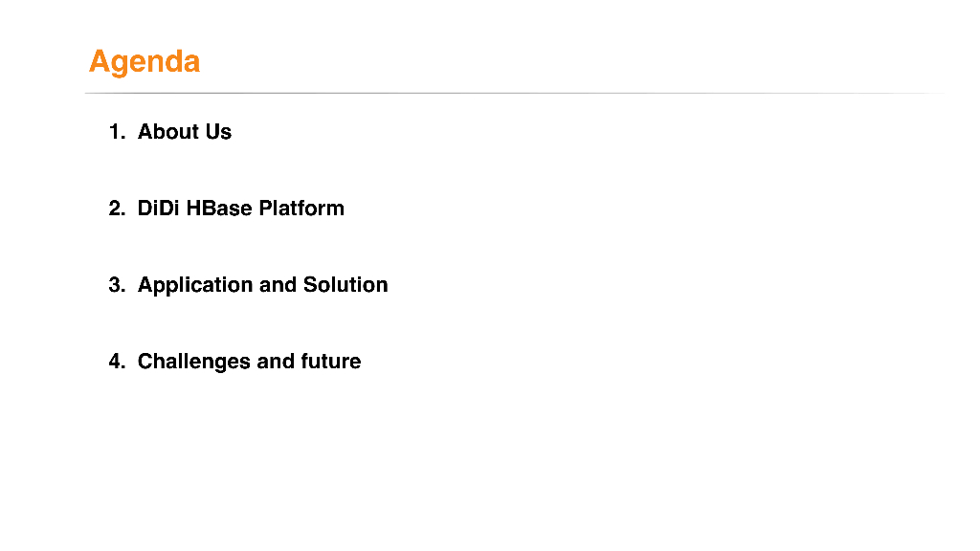The width and height of the screenshot is (980, 551).
Task: Click the word "Us" in item one
Action: pos(218,132)
